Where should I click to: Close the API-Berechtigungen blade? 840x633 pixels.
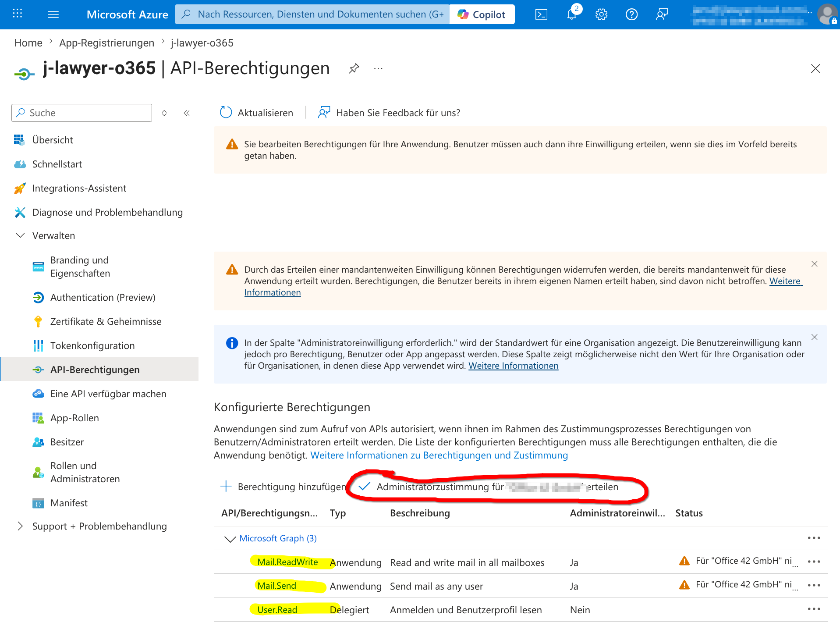coord(815,68)
